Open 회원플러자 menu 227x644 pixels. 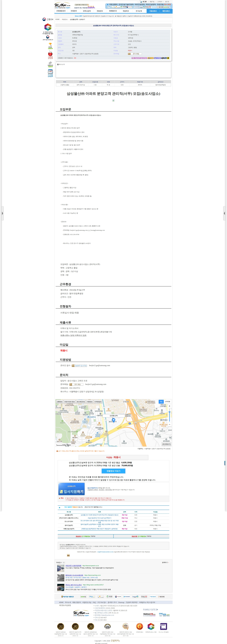113,11
